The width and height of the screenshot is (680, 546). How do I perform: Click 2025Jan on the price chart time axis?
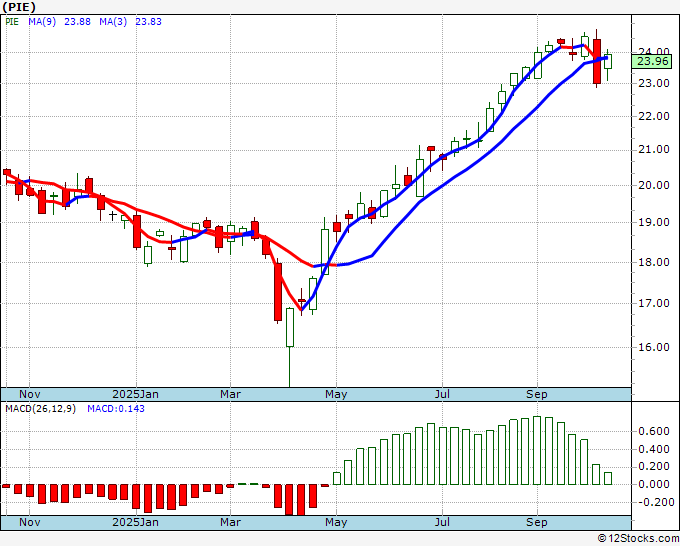[x=135, y=394]
